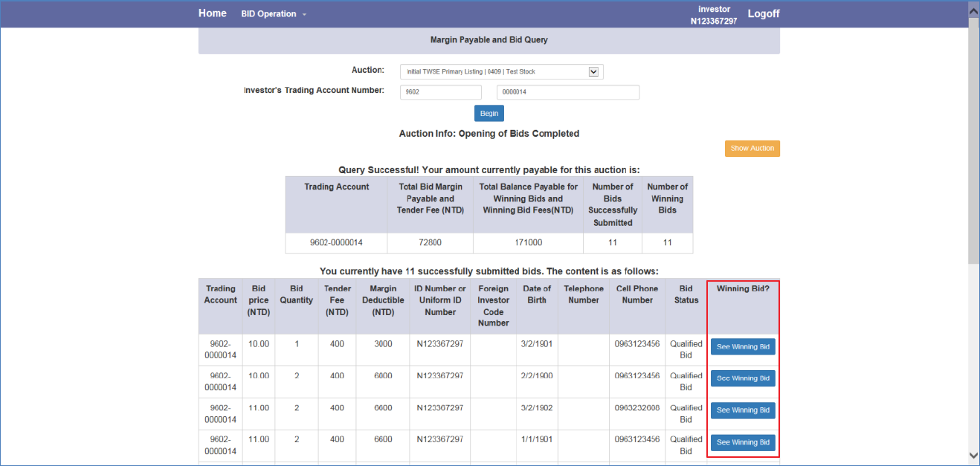
Task: Click the page scrollbar down arrow
Action: point(973,455)
